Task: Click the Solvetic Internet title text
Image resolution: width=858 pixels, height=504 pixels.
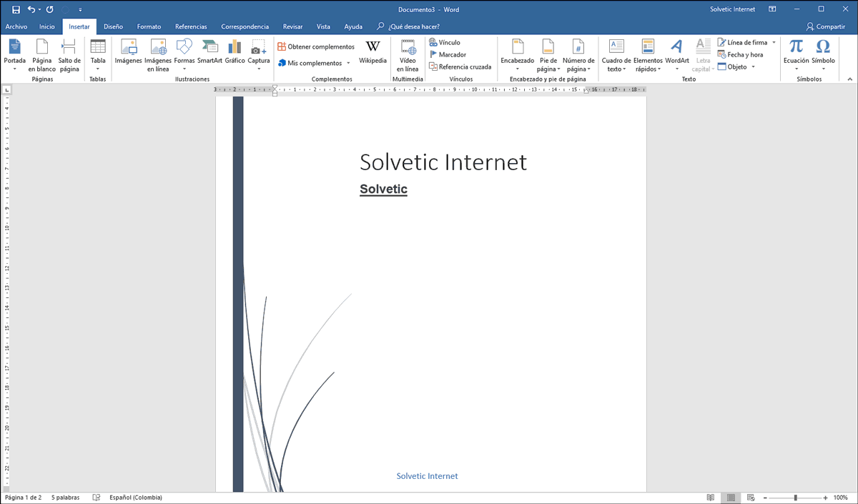Action: (443, 162)
